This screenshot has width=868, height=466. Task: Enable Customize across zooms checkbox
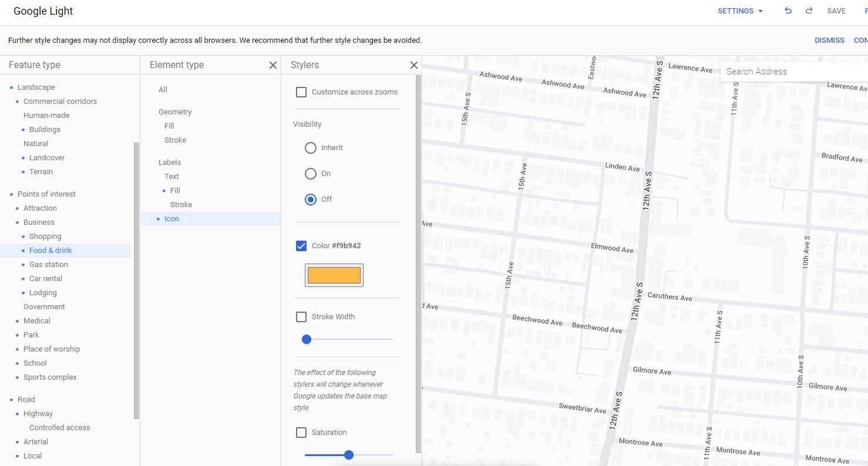[301, 92]
